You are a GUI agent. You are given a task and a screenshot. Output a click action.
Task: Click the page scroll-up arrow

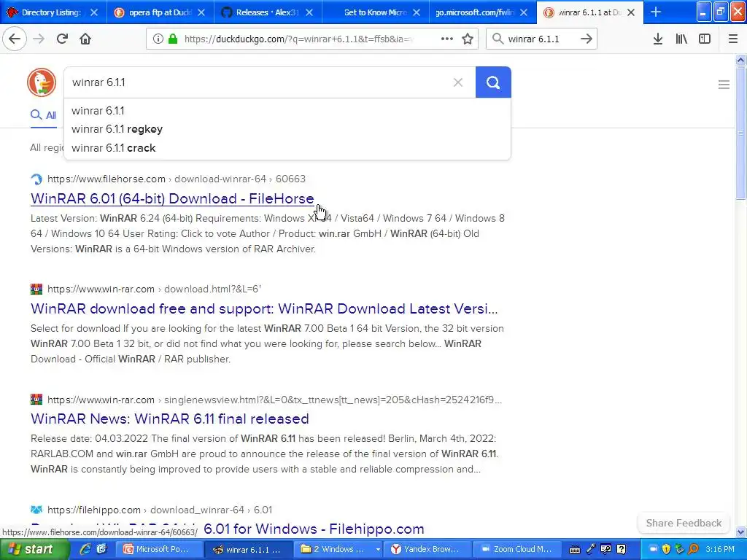(x=740, y=60)
